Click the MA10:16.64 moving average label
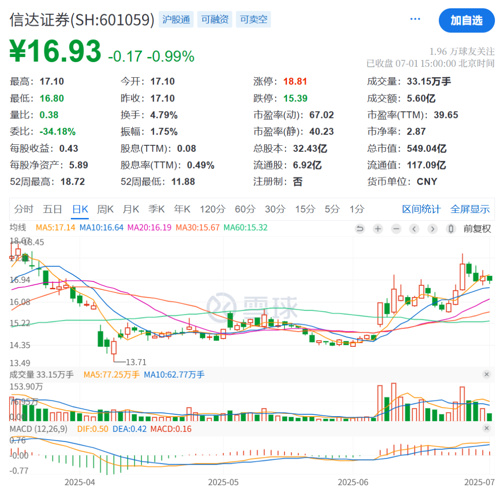 click(101, 228)
